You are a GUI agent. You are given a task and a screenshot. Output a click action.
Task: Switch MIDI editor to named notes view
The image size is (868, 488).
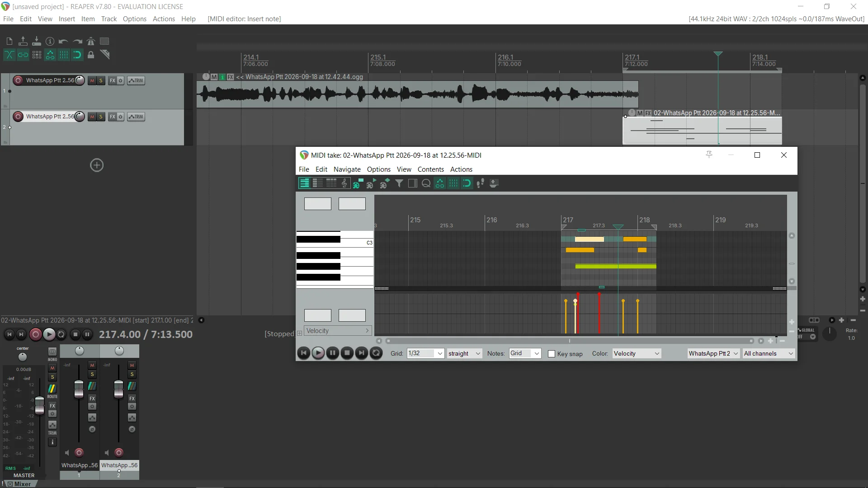pos(318,183)
